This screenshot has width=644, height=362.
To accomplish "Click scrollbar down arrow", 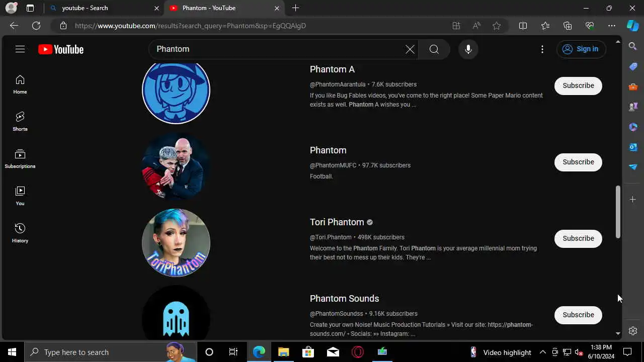I will [618, 333].
